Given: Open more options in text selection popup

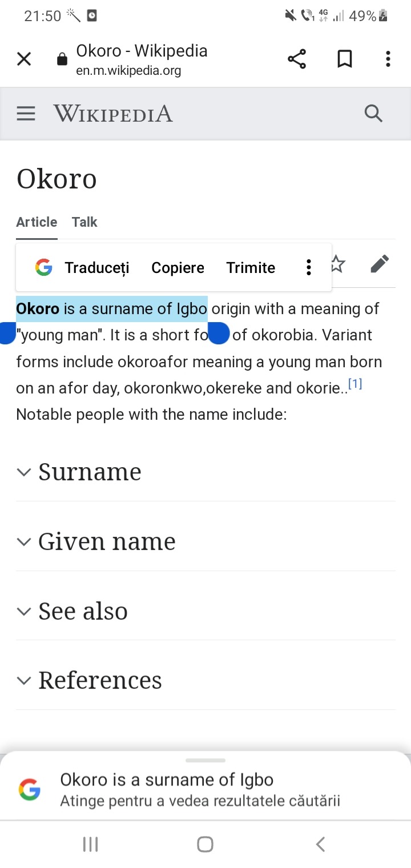Looking at the screenshot, I should tap(308, 267).
